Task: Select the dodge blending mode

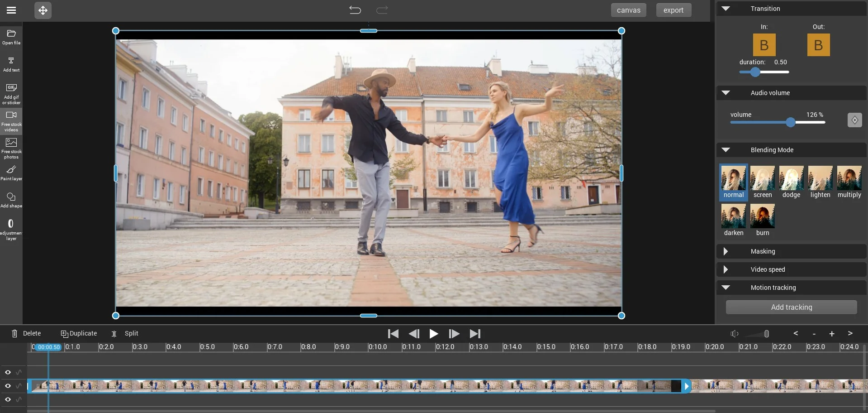Action: [x=791, y=182]
